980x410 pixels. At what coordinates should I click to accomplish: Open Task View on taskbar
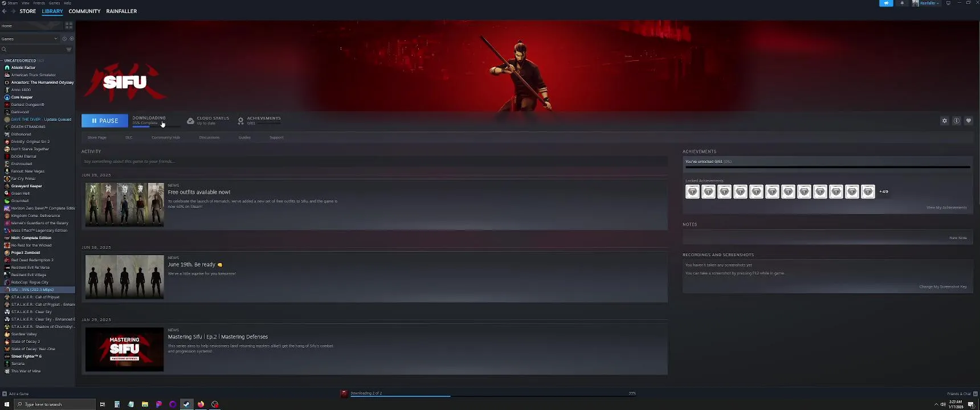(x=103, y=404)
